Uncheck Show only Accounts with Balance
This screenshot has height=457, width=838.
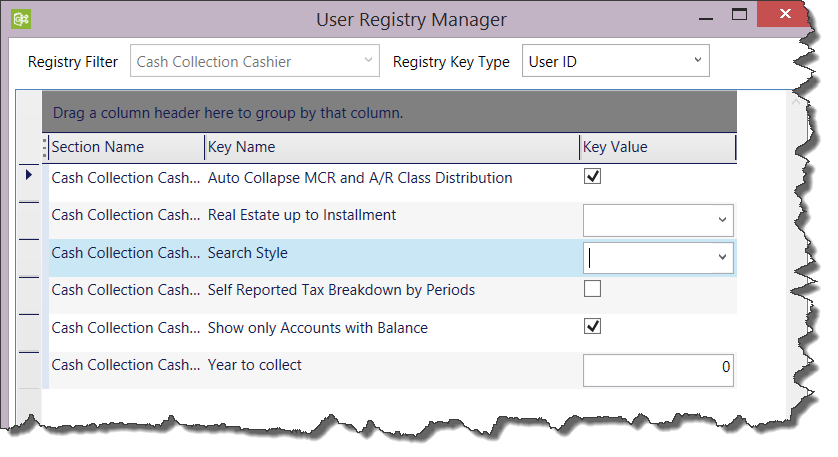pyautogui.click(x=592, y=327)
